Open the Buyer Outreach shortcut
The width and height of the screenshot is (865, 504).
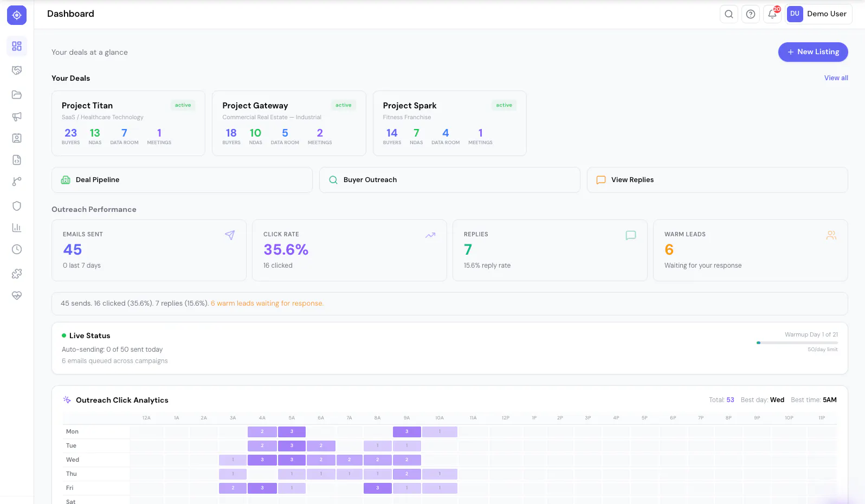click(x=450, y=180)
